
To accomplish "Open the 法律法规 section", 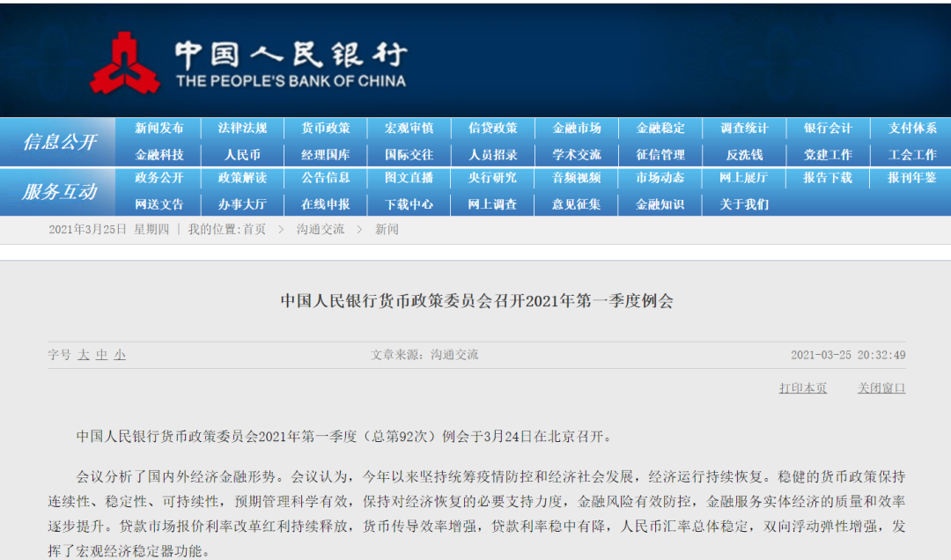I will point(242,128).
